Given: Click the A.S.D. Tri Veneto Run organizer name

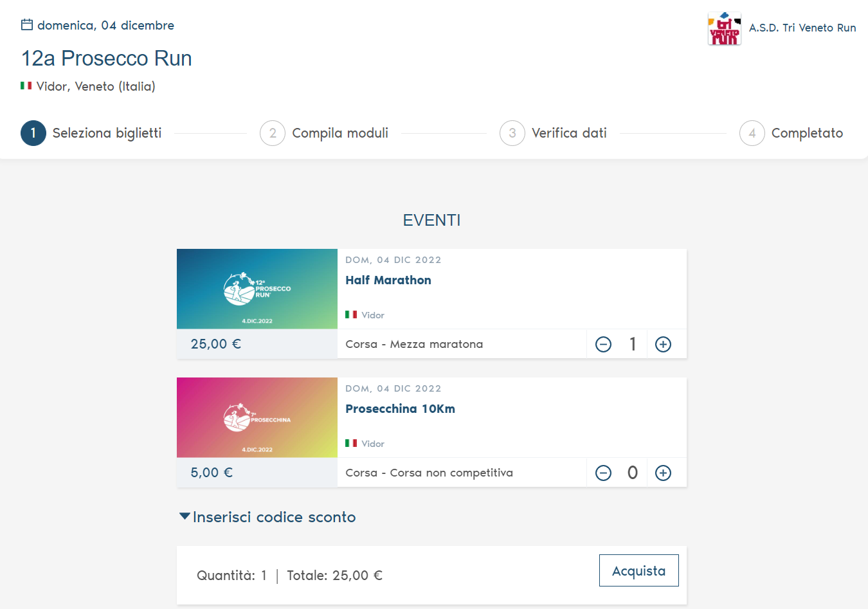Looking at the screenshot, I should pos(802,28).
